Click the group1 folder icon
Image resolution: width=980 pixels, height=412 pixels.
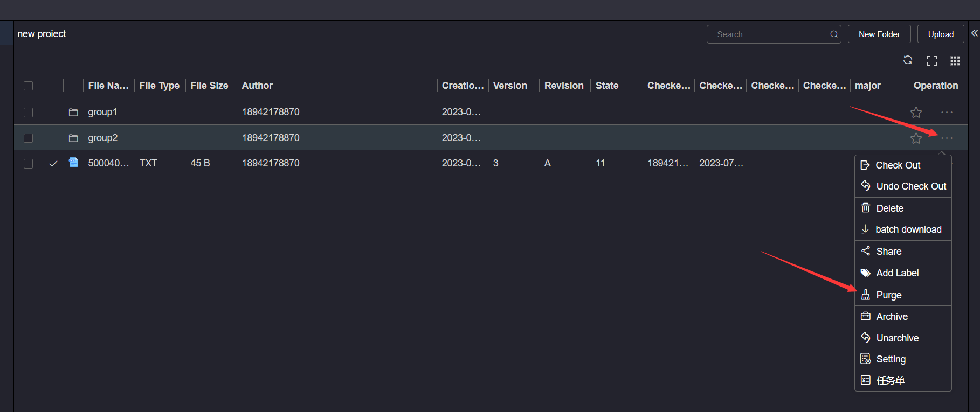(73, 112)
